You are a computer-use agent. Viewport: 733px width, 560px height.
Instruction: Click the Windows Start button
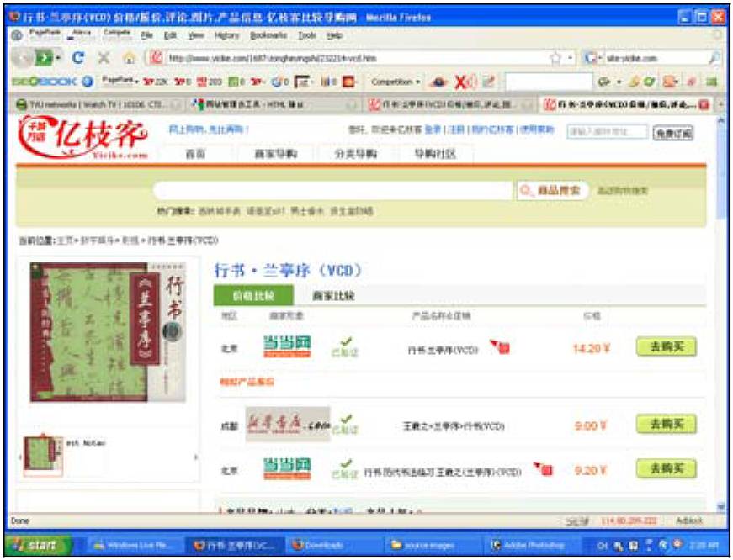pyautogui.click(x=39, y=545)
